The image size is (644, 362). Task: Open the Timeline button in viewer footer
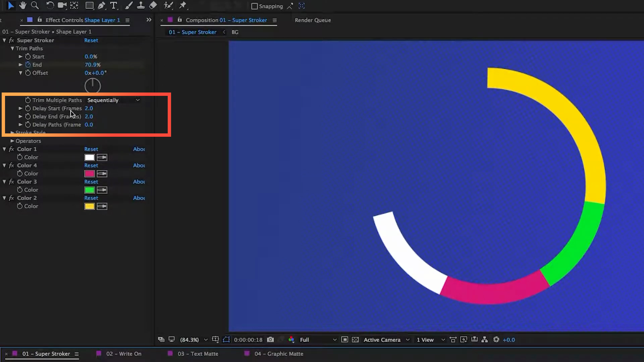coord(474,340)
